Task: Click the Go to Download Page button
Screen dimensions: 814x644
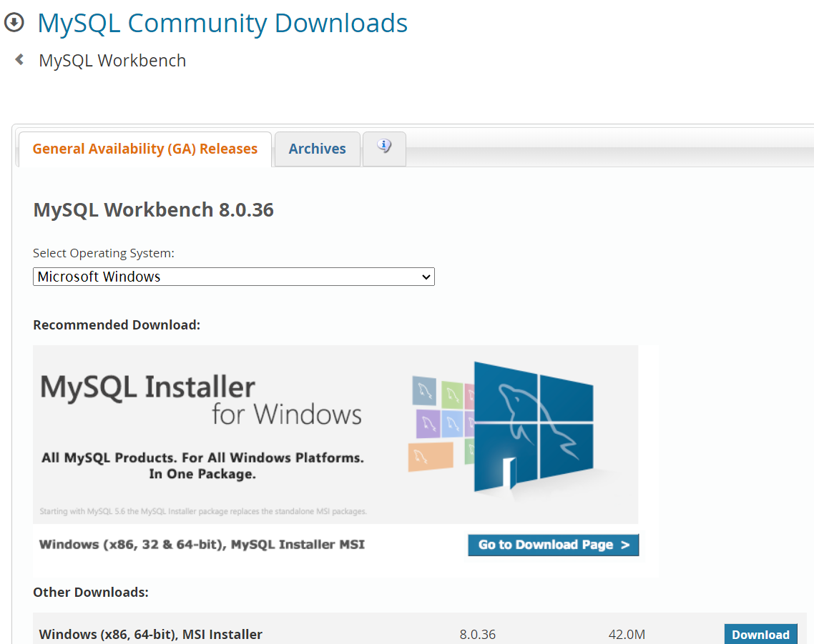Action: (x=554, y=545)
